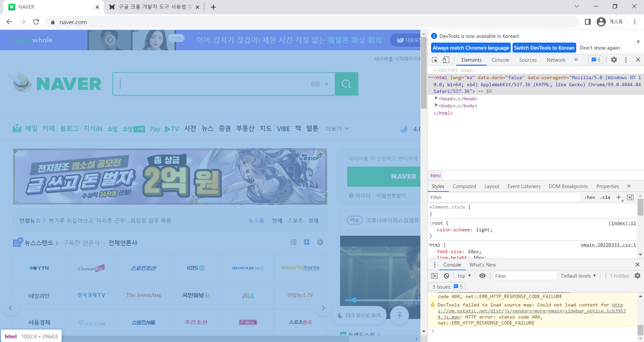This screenshot has height=342, width=644.
Task: Open the DOM Breakpoints tab
Action: point(568,186)
